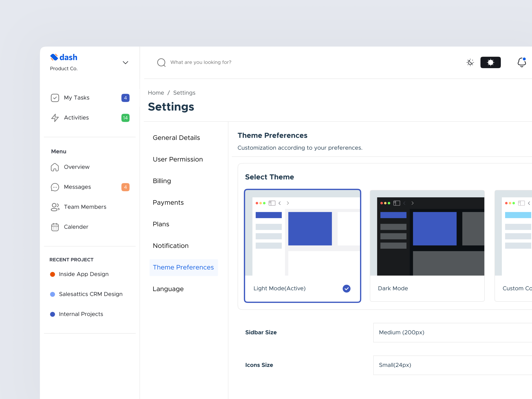Switch to the Billing settings tab

(162, 181)
